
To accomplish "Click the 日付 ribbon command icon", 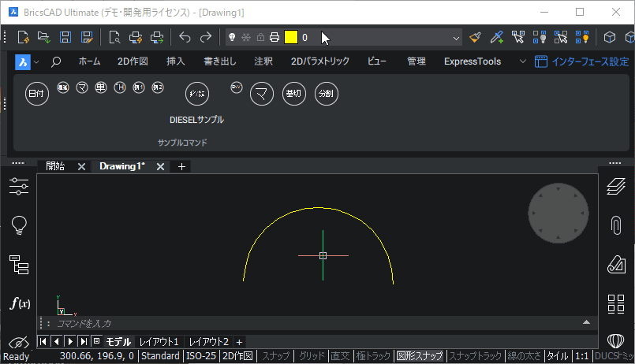I will pyautogui.click(x=37, y=93).
